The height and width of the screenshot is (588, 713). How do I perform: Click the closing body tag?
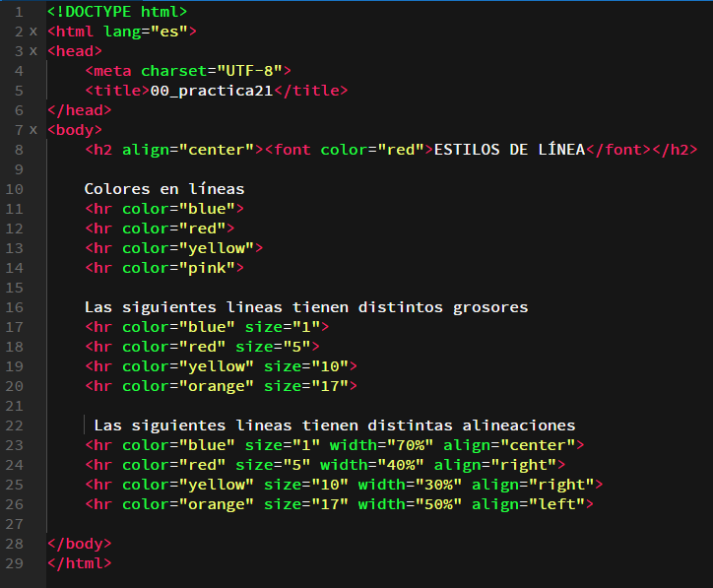[x=80, y=544]
